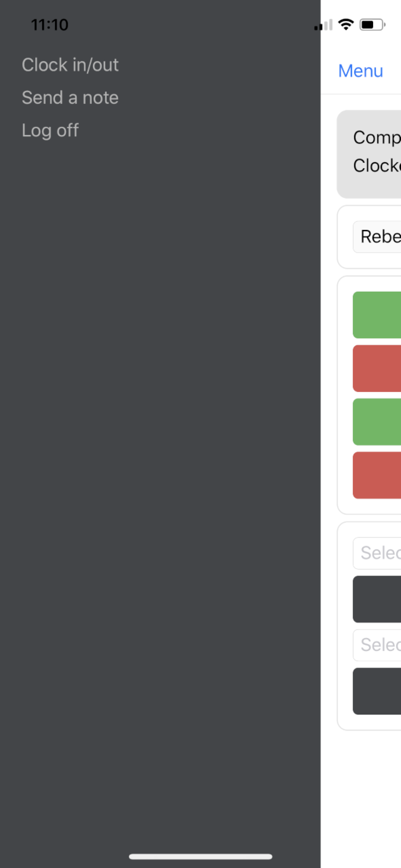This screenshot has height=868, width=401.
Task: Open the second Select dropdown
Action: [x=377, y=645]
